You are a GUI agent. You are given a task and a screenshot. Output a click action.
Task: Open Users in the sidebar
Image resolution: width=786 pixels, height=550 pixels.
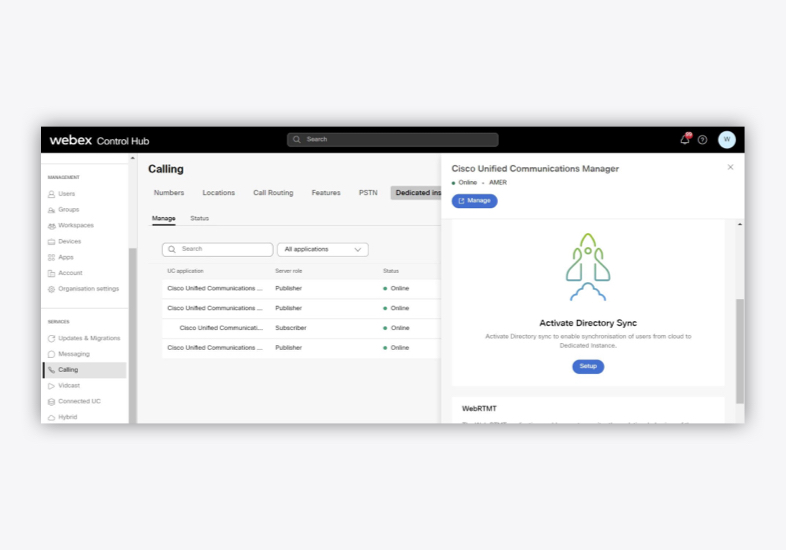click(x=66, y=194)
